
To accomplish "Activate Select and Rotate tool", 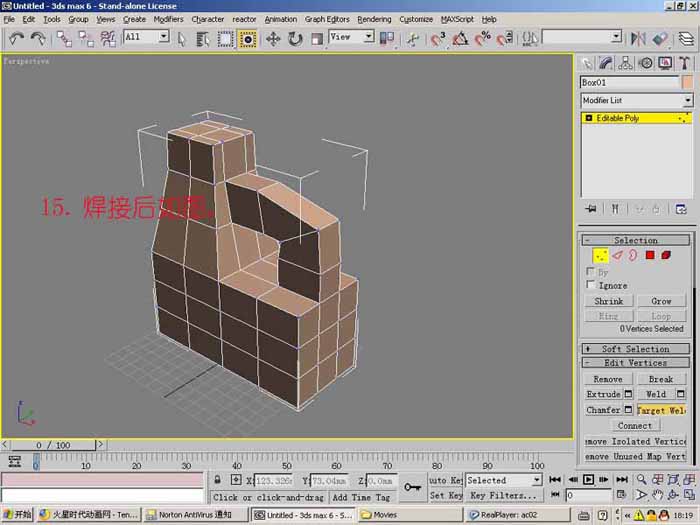I will (x=295, y=39).
